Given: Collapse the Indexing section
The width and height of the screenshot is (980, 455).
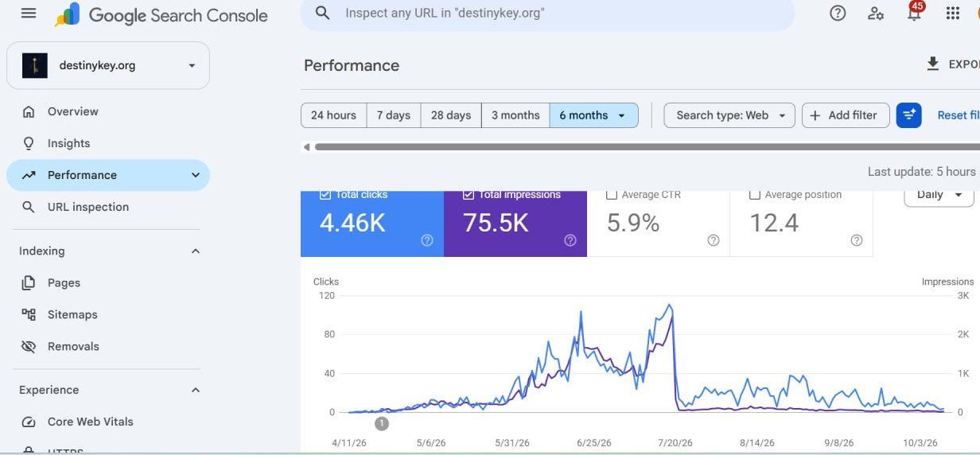Looking at the screenshot, I should pyautogui.click(x=196, y=251).
